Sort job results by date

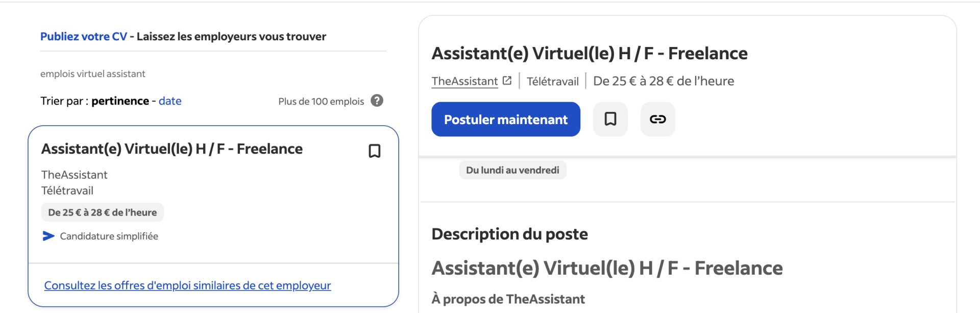[x=170, y=101]
